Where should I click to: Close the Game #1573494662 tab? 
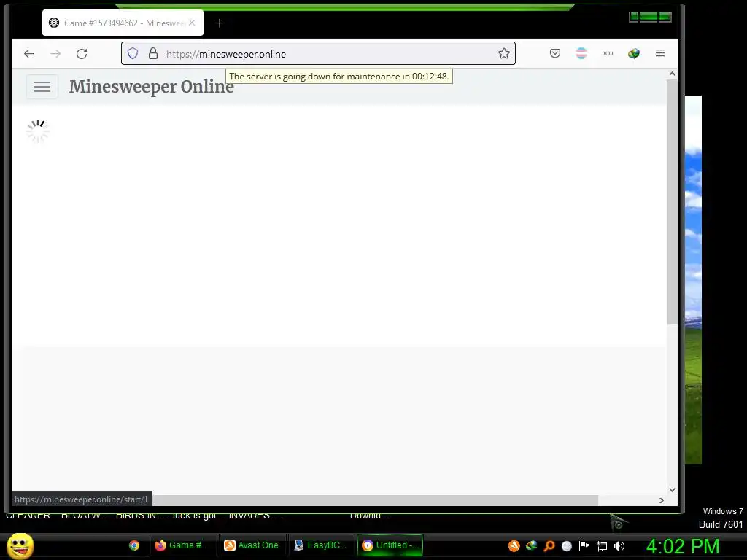pyautogui.click(x=192, y=23)
